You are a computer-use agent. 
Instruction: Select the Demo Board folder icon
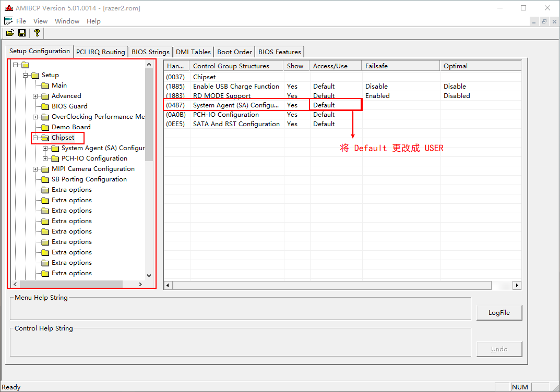click(x=45, y=127)
